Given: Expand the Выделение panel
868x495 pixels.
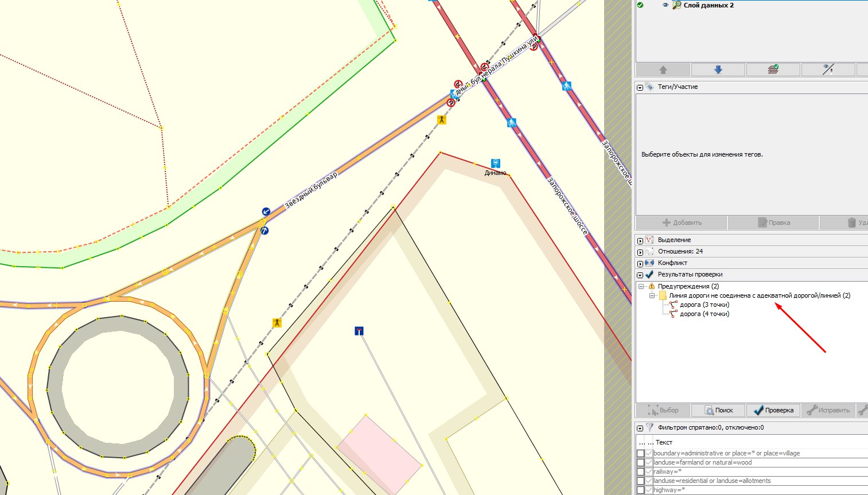Looking at the screenshot, I should click(640, 241).
